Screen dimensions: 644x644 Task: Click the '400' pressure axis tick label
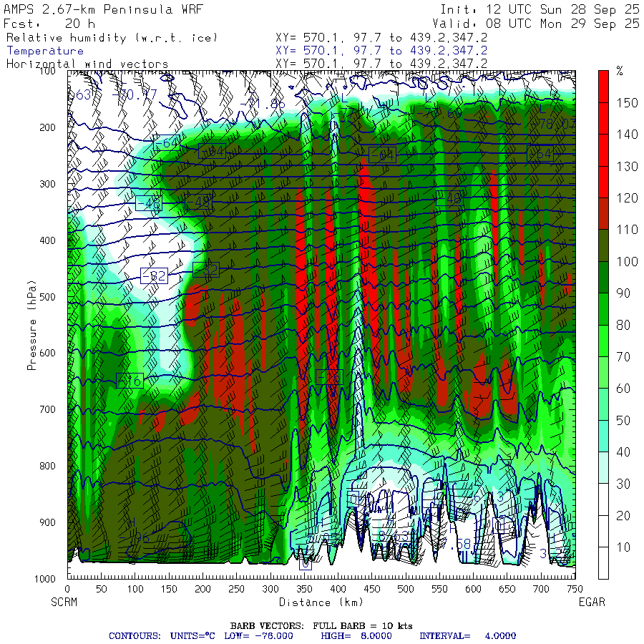[x=47, y=240]
